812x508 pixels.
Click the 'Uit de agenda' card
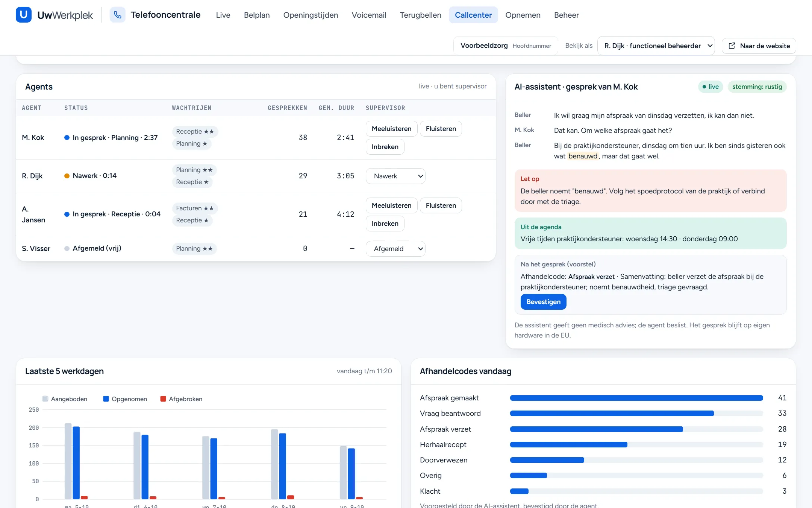pyautogui.click(x=650, y=233)
